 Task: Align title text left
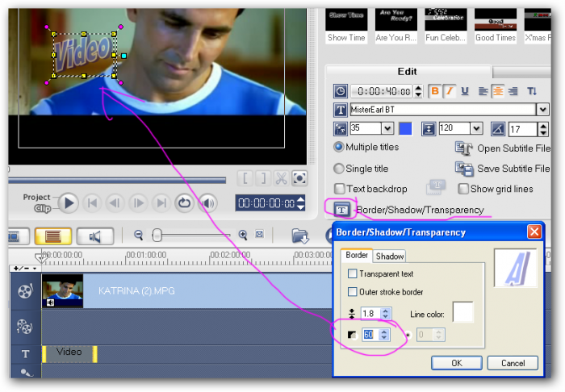(x=483, y=91)
